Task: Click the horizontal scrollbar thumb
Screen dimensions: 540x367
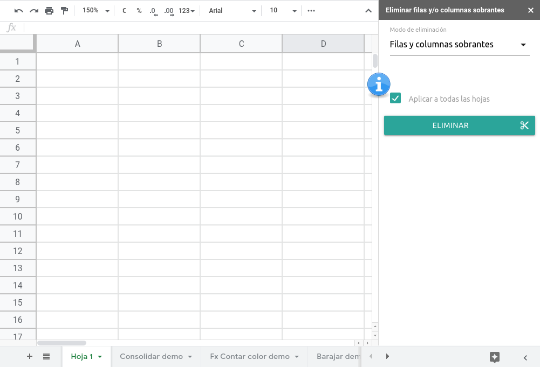Action: [62, 343]
